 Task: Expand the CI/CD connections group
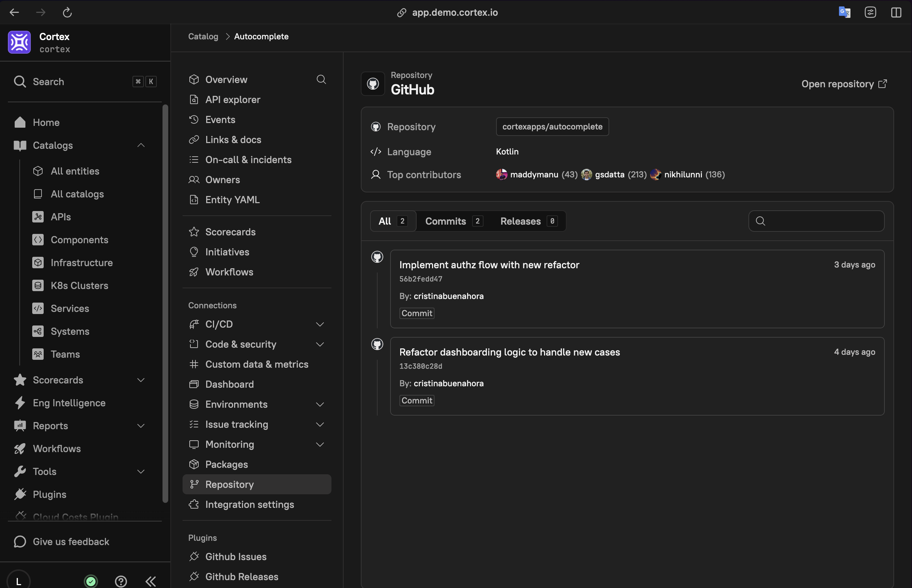click(320, 324)
